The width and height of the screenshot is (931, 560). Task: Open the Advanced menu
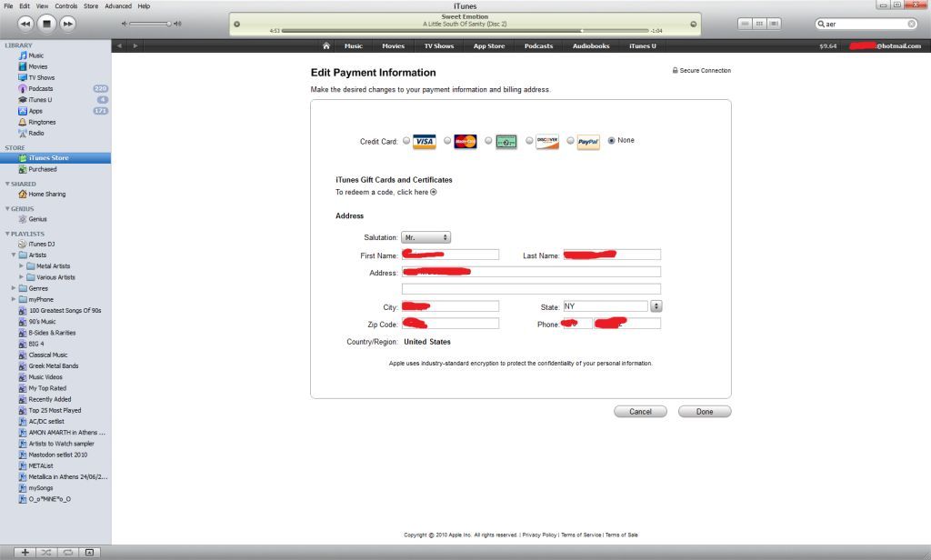click(118, 6)
